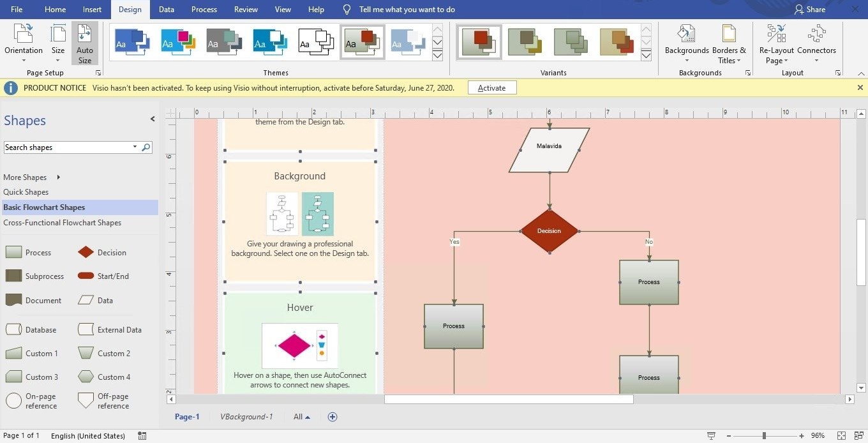868x443 pixels.
Task: Click Re-Layout Page icon
Action: point(776,36)
